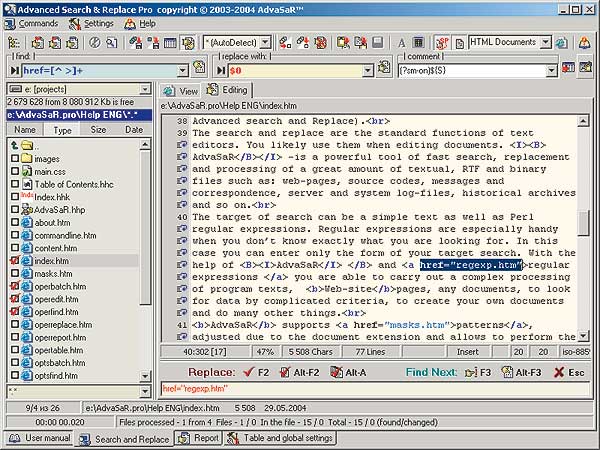Click the help icon at the toolbar's end

pos(584,42)
